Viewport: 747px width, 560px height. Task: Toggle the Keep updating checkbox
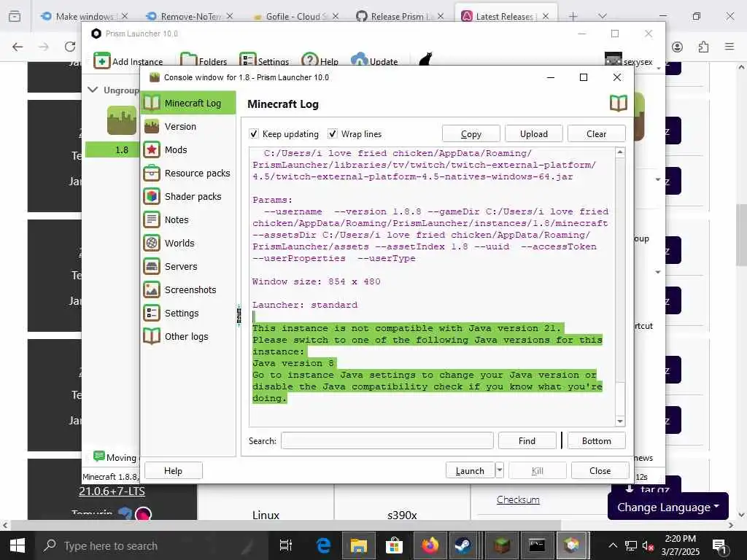(254, 134)
